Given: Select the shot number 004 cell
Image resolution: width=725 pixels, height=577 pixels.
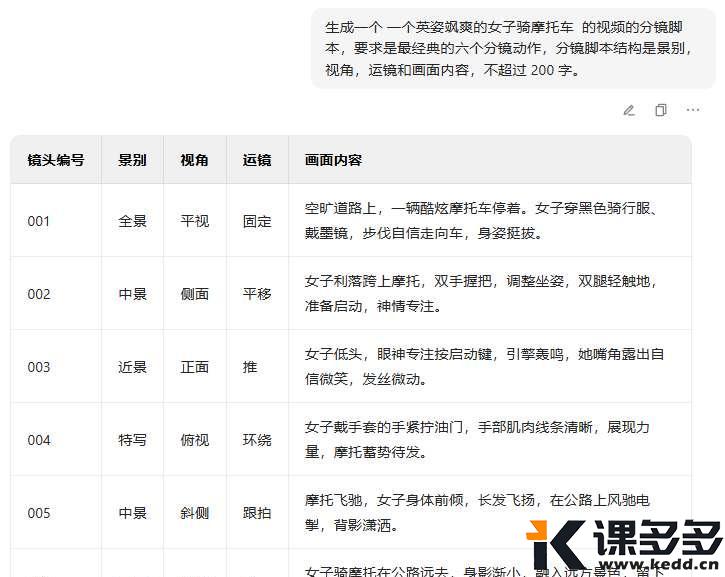Looking at the screenshot, I should (39, 440).
